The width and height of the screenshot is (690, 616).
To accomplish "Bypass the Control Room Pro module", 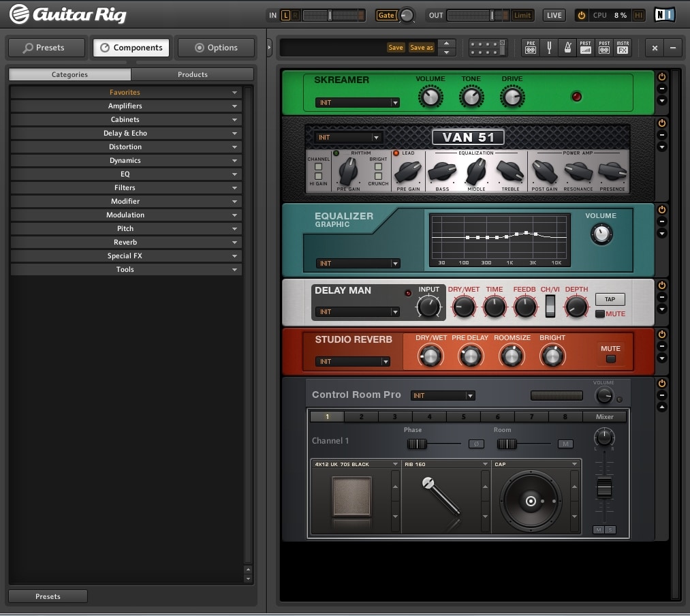I will (662, 383).
